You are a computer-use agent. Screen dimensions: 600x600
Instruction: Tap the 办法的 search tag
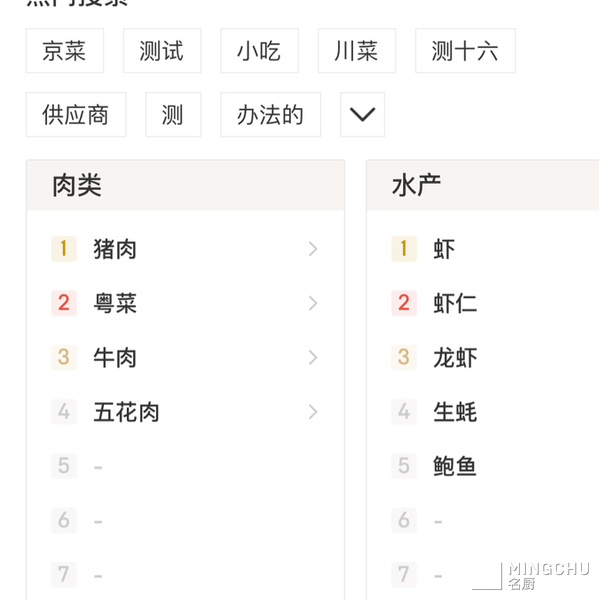(x=270, y=114)
